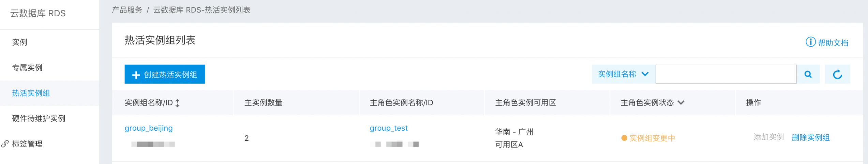Open the group_beijing instance group link
This screenshot has width=868, height=164.
click(149, 128)
